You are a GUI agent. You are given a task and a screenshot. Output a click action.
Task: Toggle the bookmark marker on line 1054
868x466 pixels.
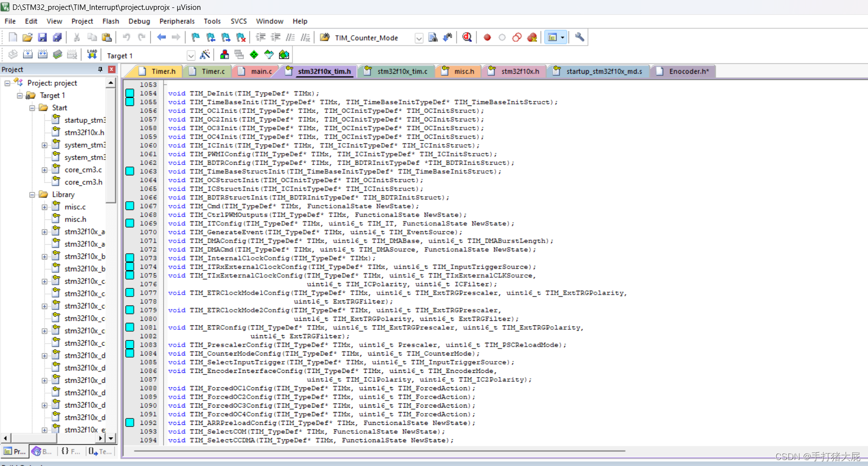[130, 93]
